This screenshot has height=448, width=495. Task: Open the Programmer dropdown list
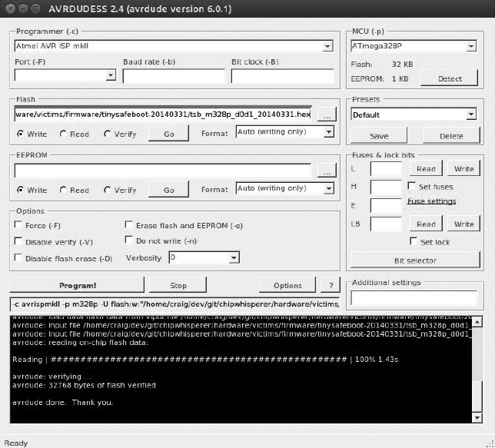(327, 46)
